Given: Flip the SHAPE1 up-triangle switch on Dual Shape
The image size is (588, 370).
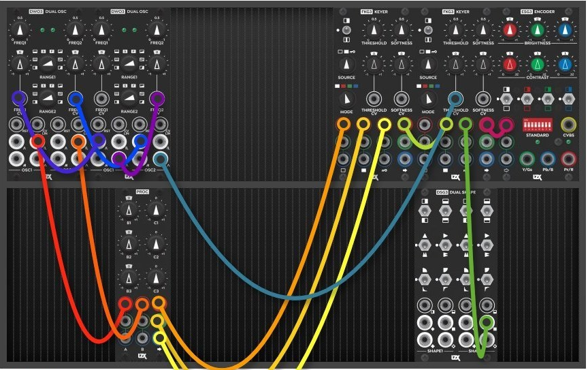Looking at the screenshot, I should pos(425,245).
